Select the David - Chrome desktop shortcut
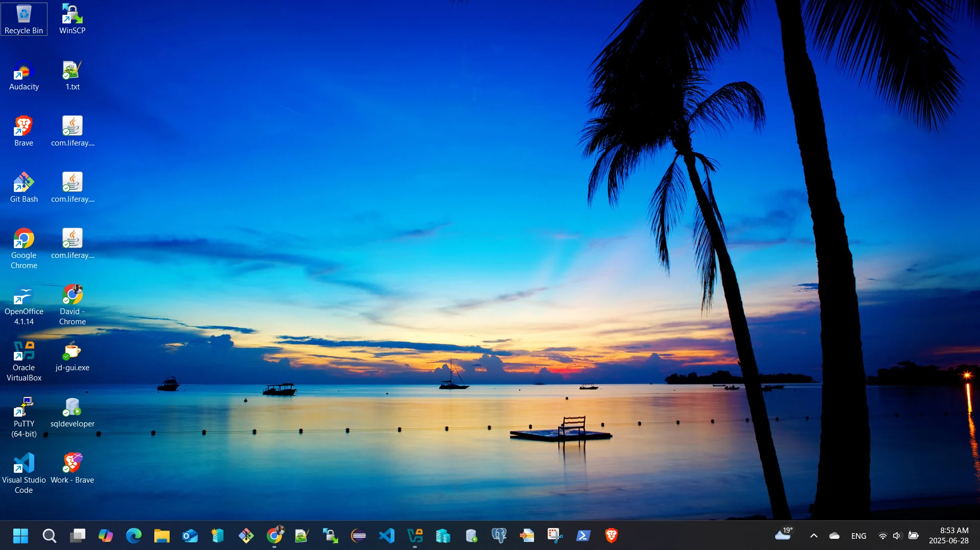 click(72, 305)
